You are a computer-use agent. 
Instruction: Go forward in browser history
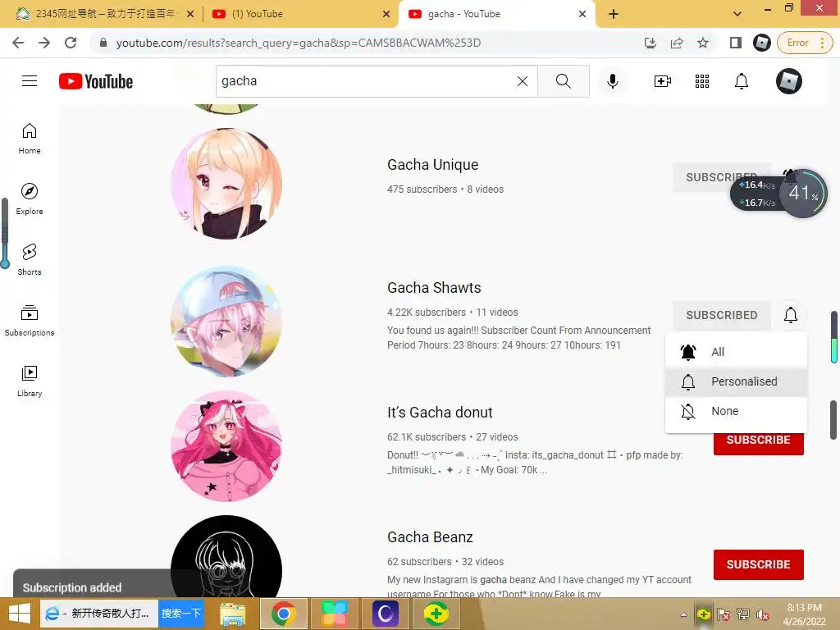pos(44,43)
